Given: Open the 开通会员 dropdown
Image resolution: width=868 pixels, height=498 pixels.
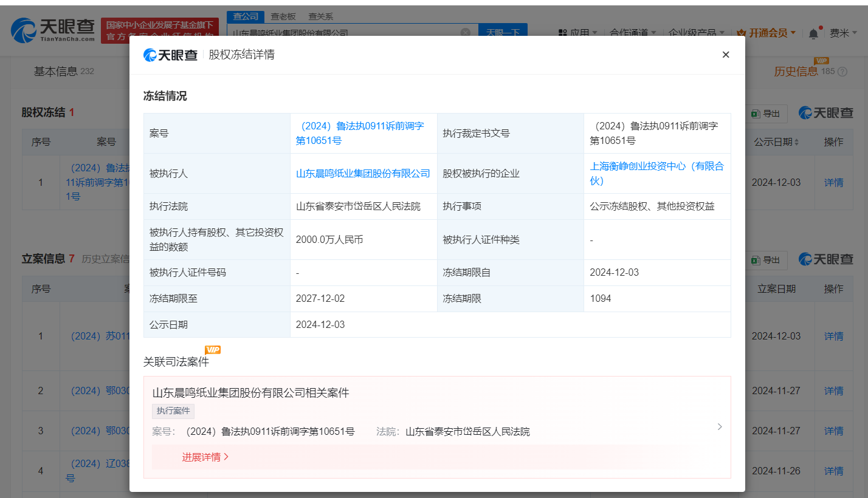Looking at the screenshot, I should coord(766,33).
